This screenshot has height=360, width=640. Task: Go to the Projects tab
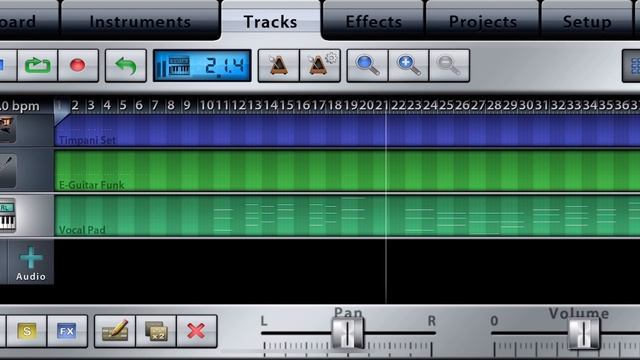click(483, 20)
